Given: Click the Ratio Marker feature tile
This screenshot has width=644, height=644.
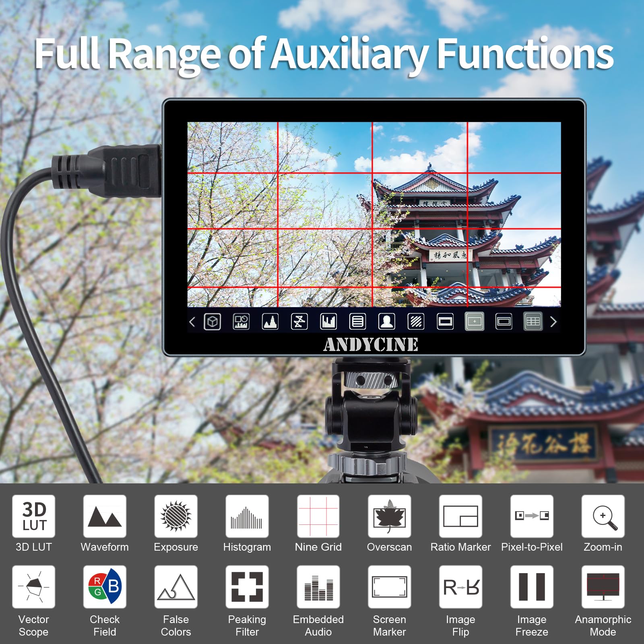Looking at the screenshot, I should coord(460,516).
